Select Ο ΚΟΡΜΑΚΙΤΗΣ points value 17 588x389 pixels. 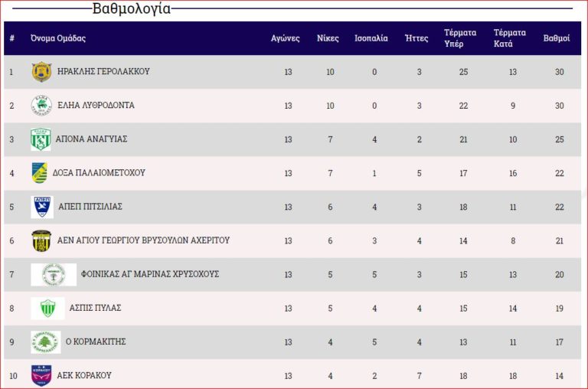click(560, 342)
